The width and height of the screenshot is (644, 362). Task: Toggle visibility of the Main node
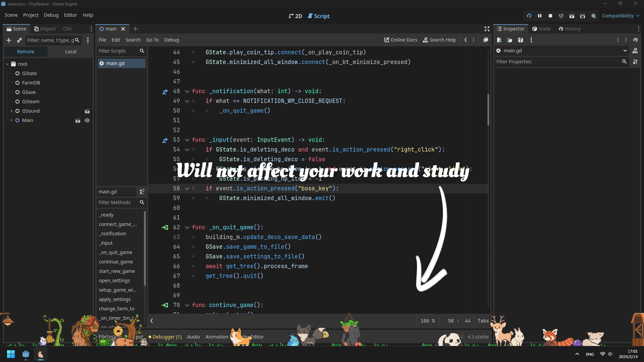tap(87, 120)
